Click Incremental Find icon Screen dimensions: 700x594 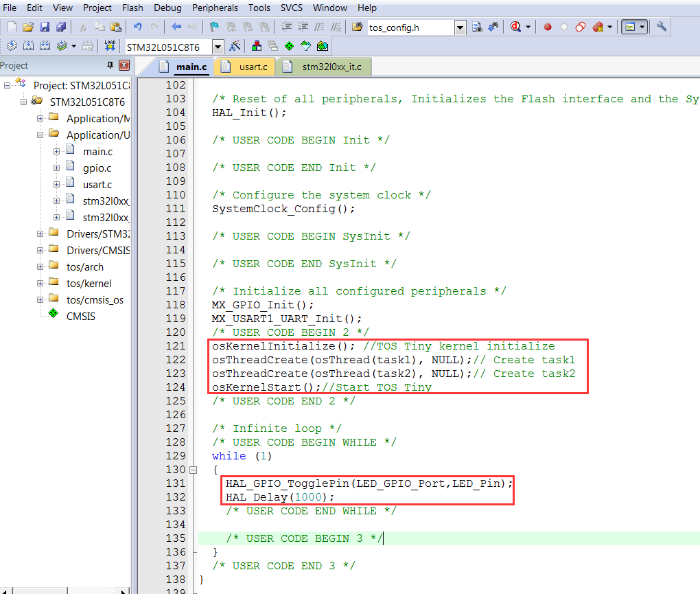(x=493, y=27)
